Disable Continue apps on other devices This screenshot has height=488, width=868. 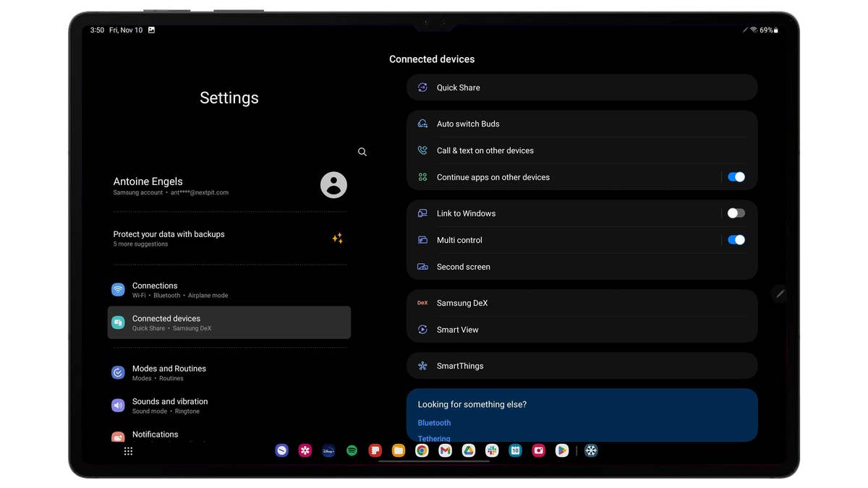coord(736,177)
